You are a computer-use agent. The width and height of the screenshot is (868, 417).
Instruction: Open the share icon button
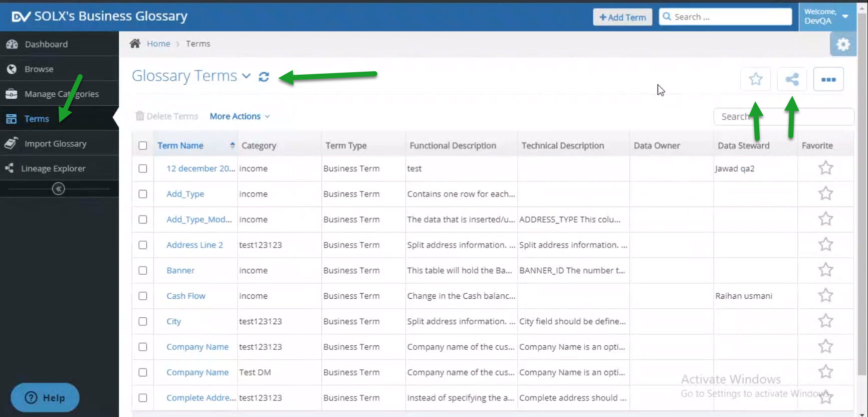tap(792, 79)
